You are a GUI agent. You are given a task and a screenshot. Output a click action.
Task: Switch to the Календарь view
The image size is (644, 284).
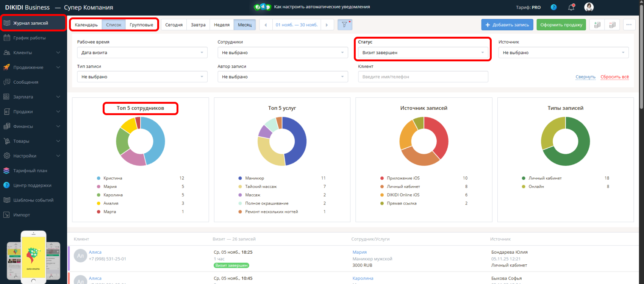click(x=86, y=25)
